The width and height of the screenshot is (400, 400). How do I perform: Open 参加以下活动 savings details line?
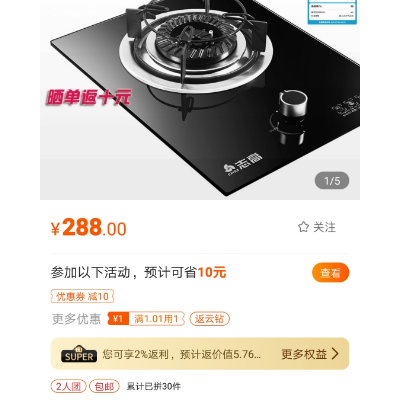click(138, 272)
